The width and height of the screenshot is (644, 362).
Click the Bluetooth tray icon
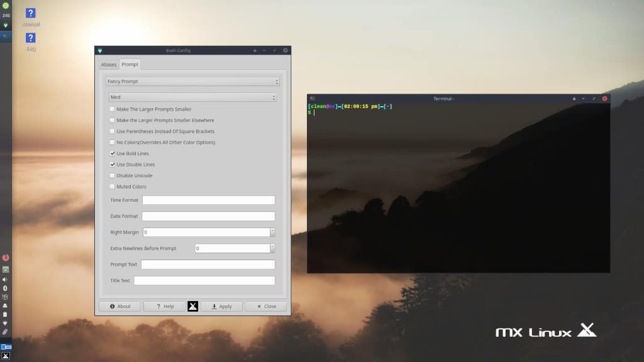[x=5, y=288]
